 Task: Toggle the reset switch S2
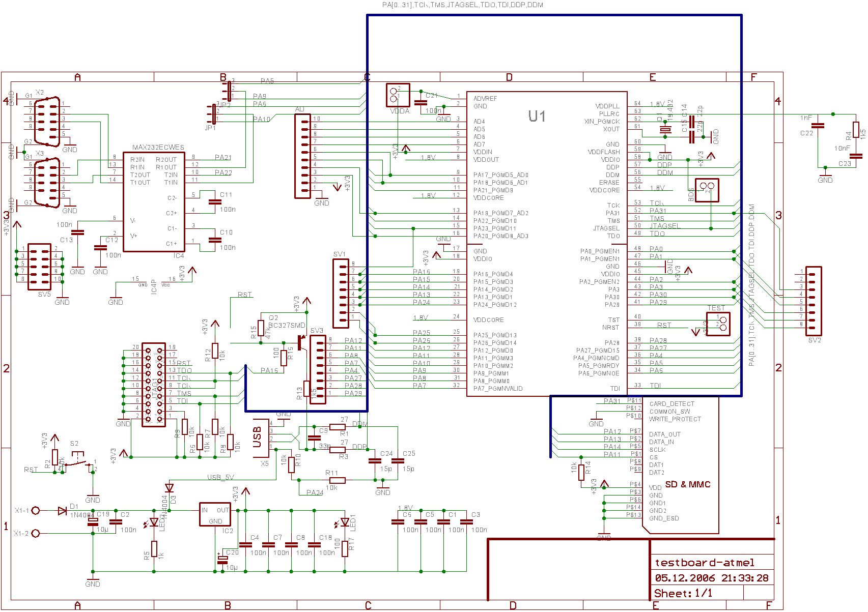click(x=76, y=458)
